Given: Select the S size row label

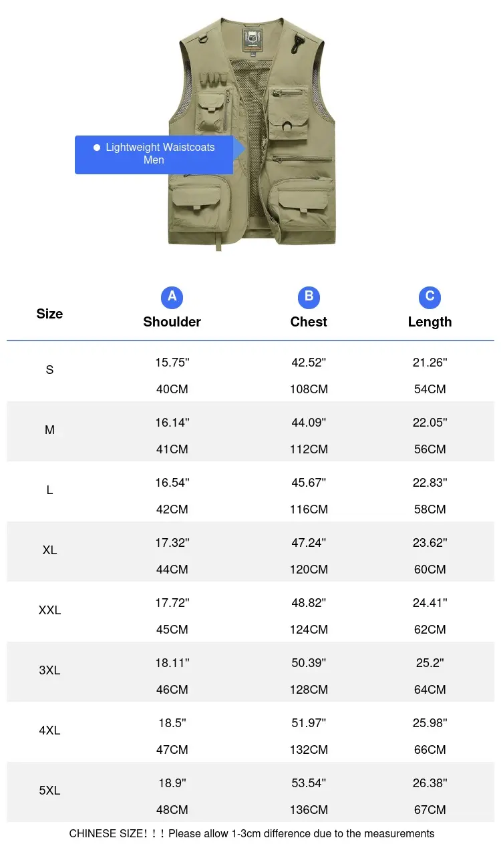Looking at the screenshot, I should coord(49,370).
